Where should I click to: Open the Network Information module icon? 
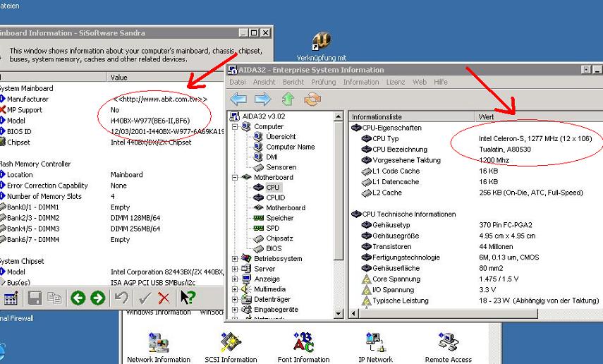point(159,343)
